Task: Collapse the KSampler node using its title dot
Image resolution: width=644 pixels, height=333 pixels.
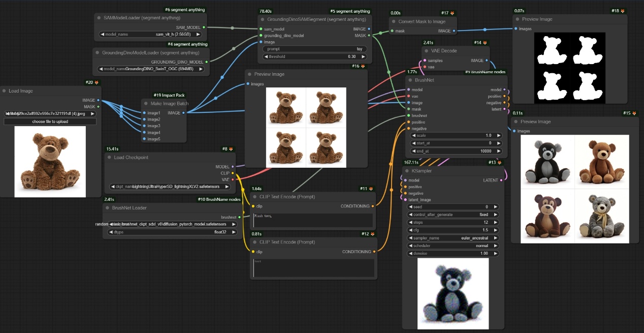Action: 407,171
